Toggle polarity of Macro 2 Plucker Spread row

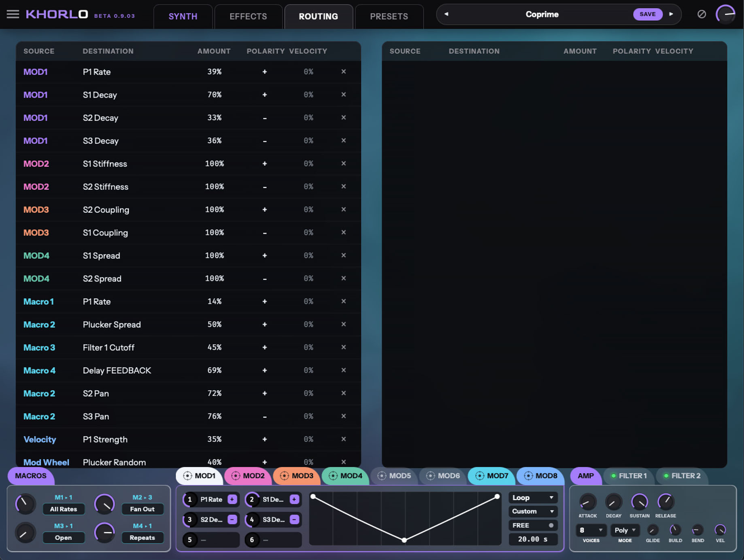265,324
